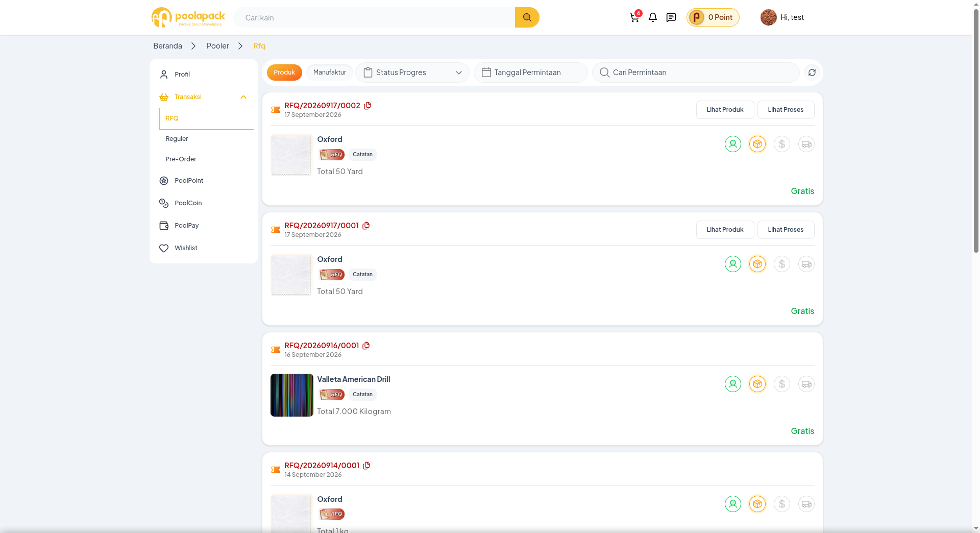Switch to Manufaktur filter
The image size is (980, 533).
(x=330, y=72)
